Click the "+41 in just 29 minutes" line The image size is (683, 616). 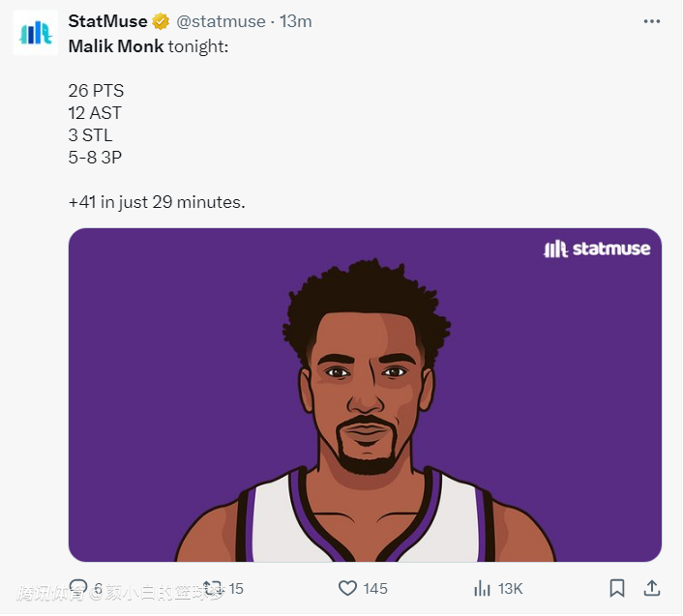click(157, 202)
